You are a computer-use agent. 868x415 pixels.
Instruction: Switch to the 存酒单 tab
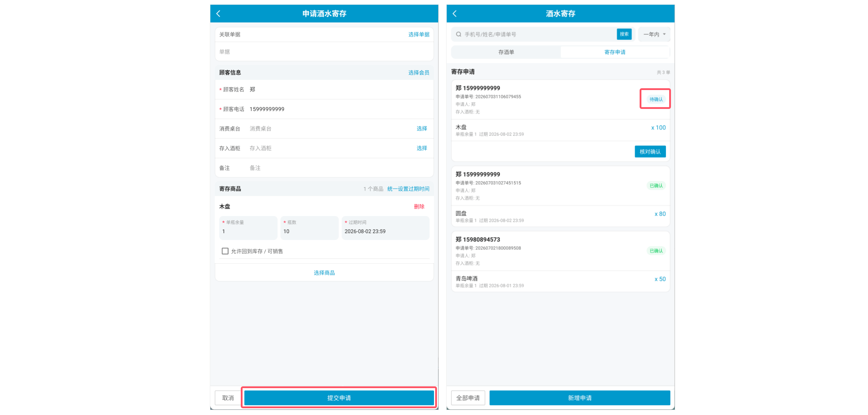pos(506,52)
